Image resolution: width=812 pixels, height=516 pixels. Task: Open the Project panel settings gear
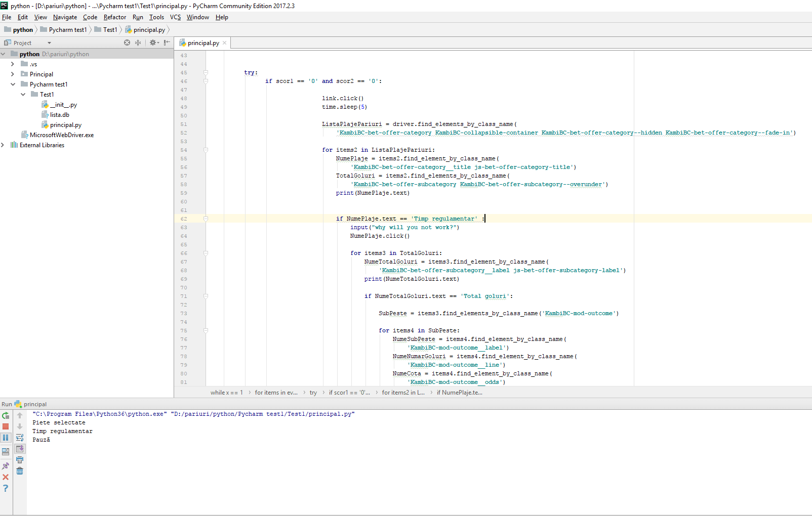(x=153, y=42)
